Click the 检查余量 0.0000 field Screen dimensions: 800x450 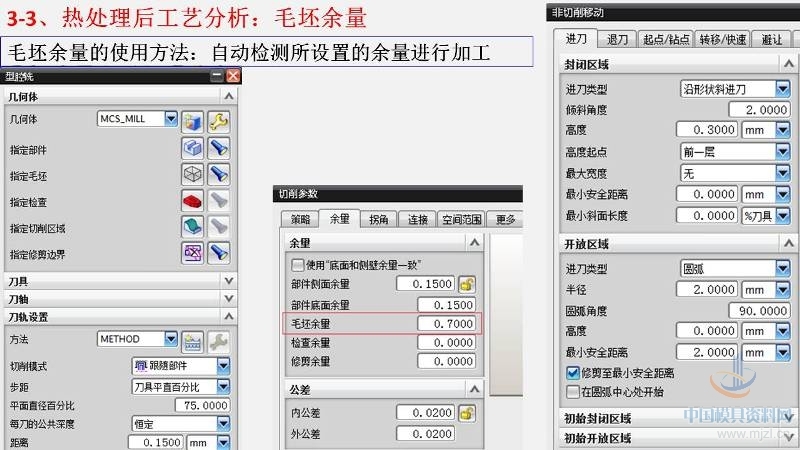(446, 342)
